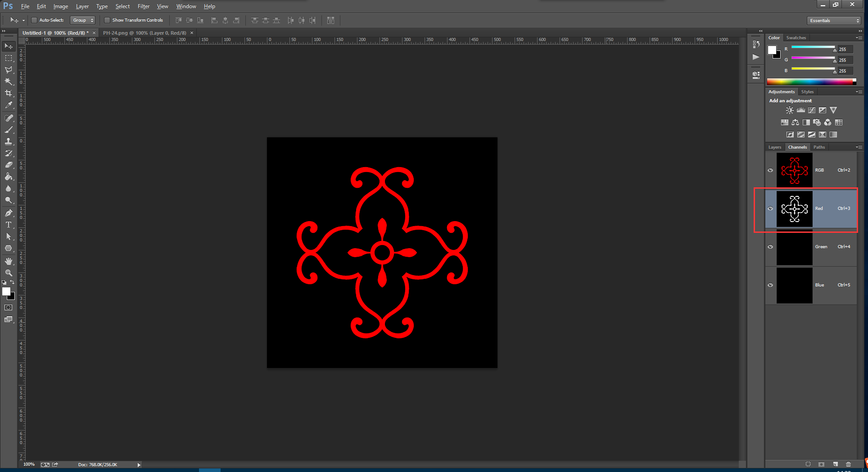Delete current channel with trash icon
The width and height of the screenshot is (868, 472).
point(849,464)
